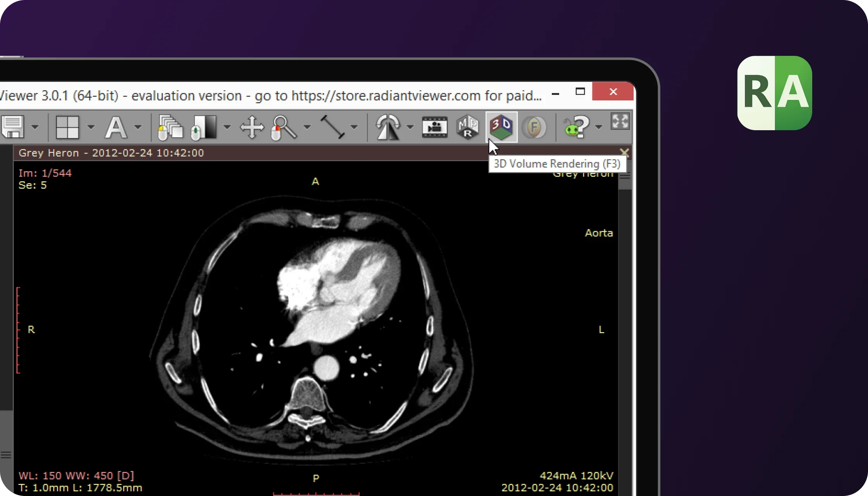Open the Export options dropdown arrow
The width and height of the screenshot is (868, 496).
point(35,127)
